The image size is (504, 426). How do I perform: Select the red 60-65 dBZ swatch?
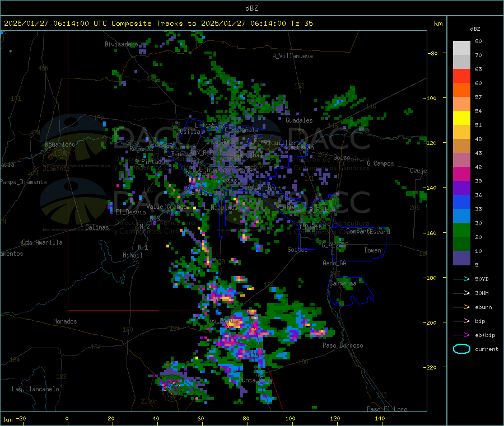(x=461, y=76)
